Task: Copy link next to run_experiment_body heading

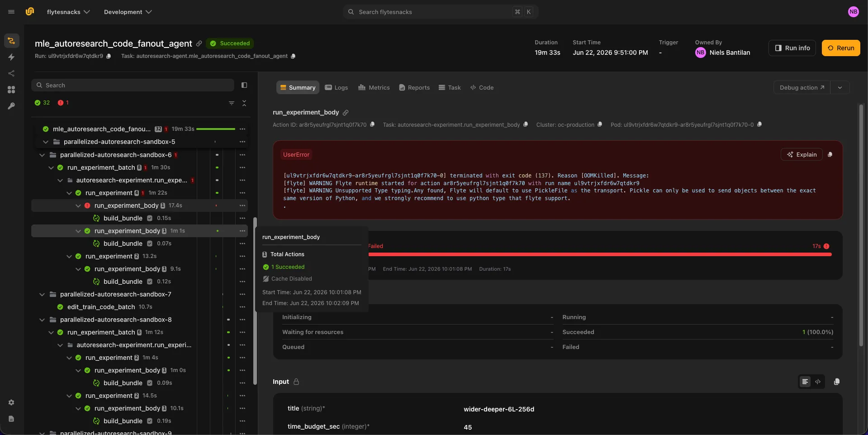Action: click(x=346, y=113)
